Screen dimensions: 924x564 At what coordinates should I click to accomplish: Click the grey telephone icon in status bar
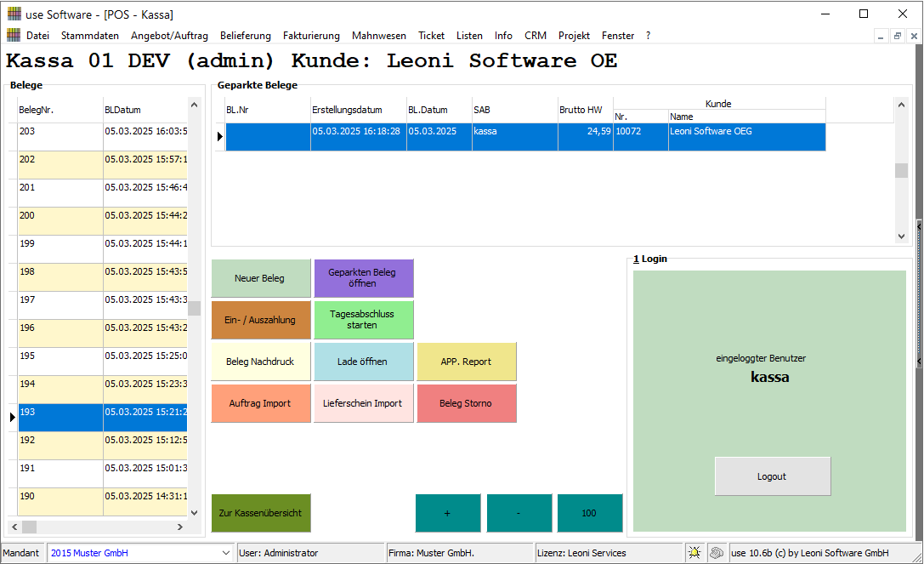click(x=717, y=553)
